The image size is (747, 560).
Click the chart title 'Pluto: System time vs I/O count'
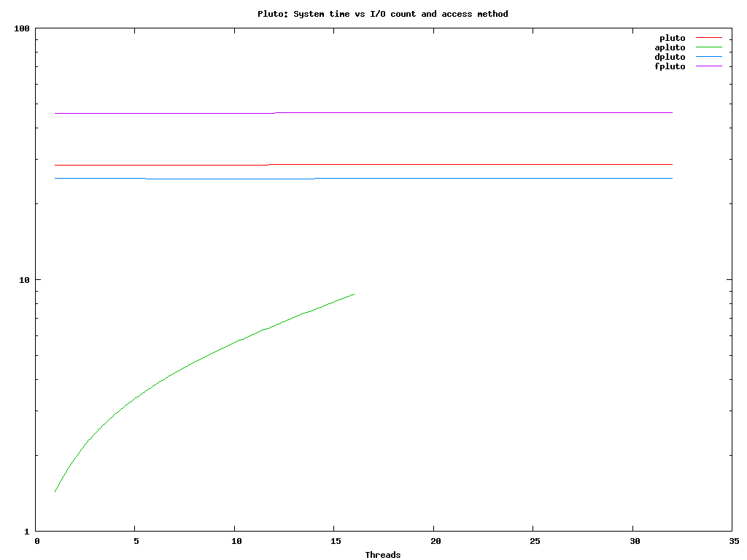click(382, 14)
